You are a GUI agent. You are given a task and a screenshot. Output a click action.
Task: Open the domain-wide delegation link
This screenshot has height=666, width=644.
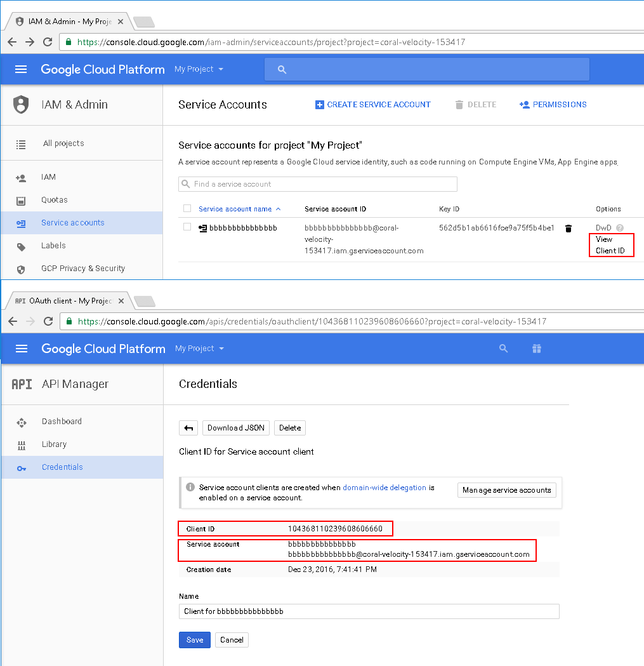(x=384, y=488)
